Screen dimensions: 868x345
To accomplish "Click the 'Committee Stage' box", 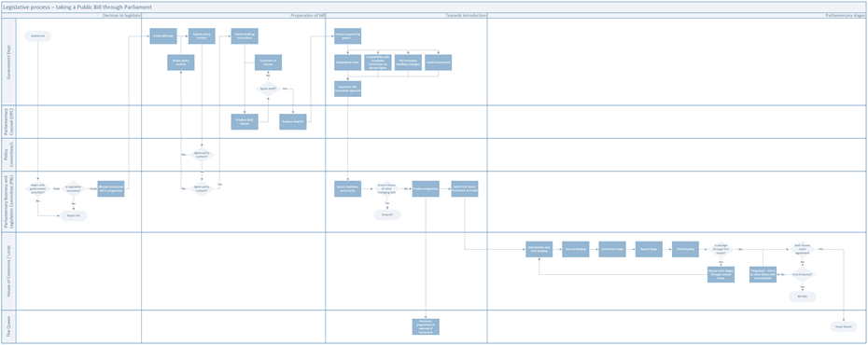I will 612,249.
